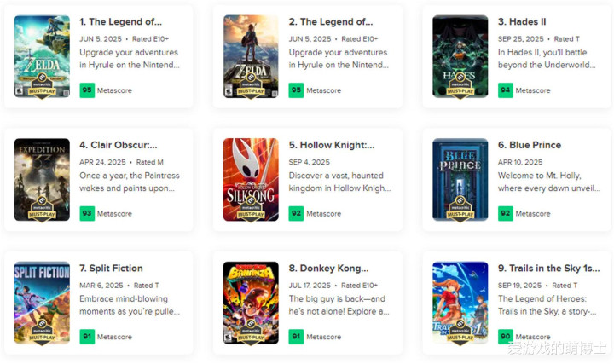This screenshot has width=614, height=364.
Task: Click the Must-Play badge on Blue Prince cover
Action: [x=460, y=209]
